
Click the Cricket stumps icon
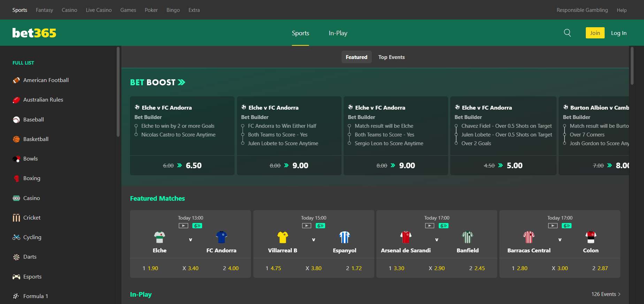(x=16, y=218)
